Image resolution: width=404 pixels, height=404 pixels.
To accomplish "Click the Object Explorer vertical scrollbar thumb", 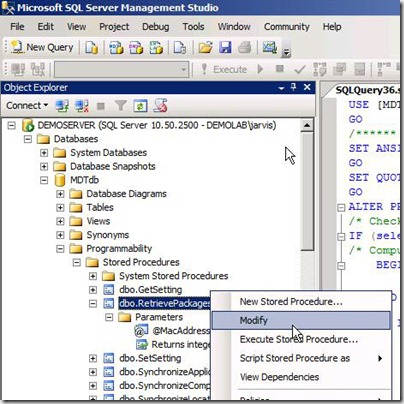I will coord(307,191).
